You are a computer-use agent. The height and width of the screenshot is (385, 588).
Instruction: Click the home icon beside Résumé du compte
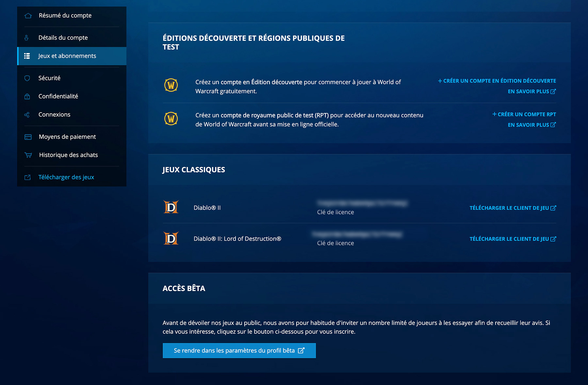coord(28,16)
